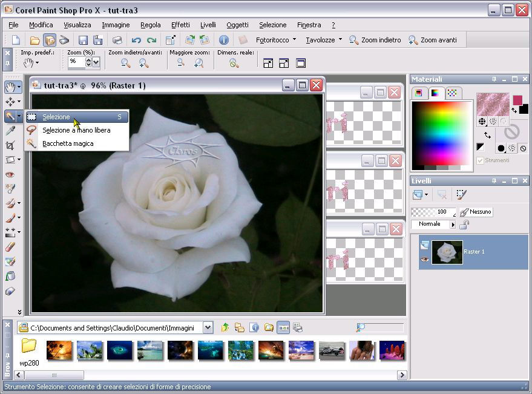The height and width of the screenshot is (394, 532).
Task: Select the Red Eye tool
Action: pyautogui.click(x=10, y=174)
